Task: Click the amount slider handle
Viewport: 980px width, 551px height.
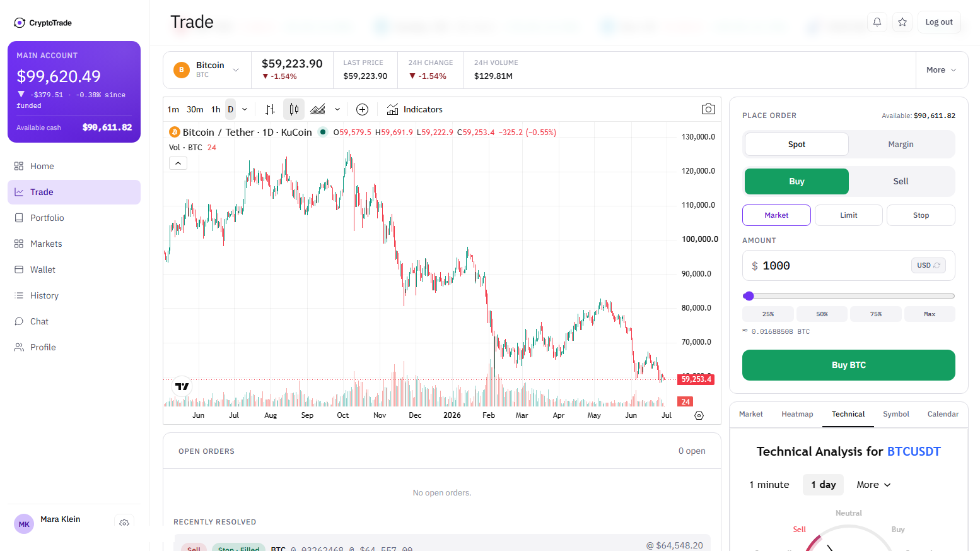Action: point(749,296)
